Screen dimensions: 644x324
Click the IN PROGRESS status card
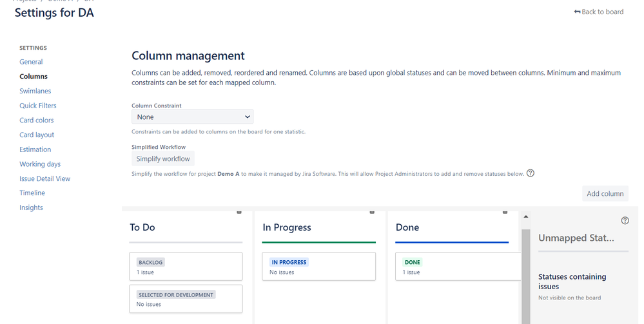[318, 267]
